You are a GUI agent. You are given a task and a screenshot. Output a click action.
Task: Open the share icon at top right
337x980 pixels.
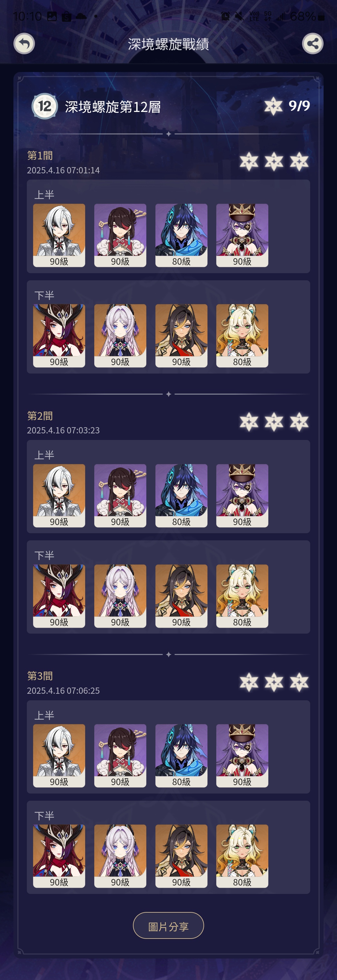pos(313,44)
